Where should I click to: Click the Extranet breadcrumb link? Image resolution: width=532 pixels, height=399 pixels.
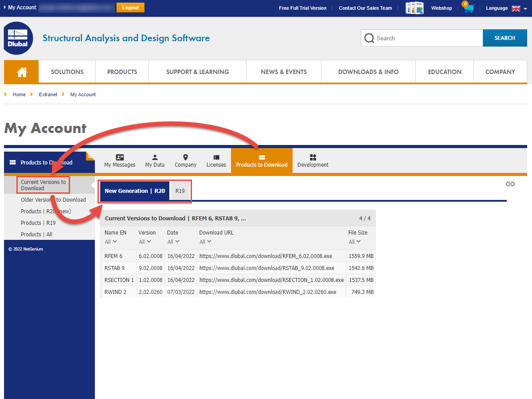48,94
